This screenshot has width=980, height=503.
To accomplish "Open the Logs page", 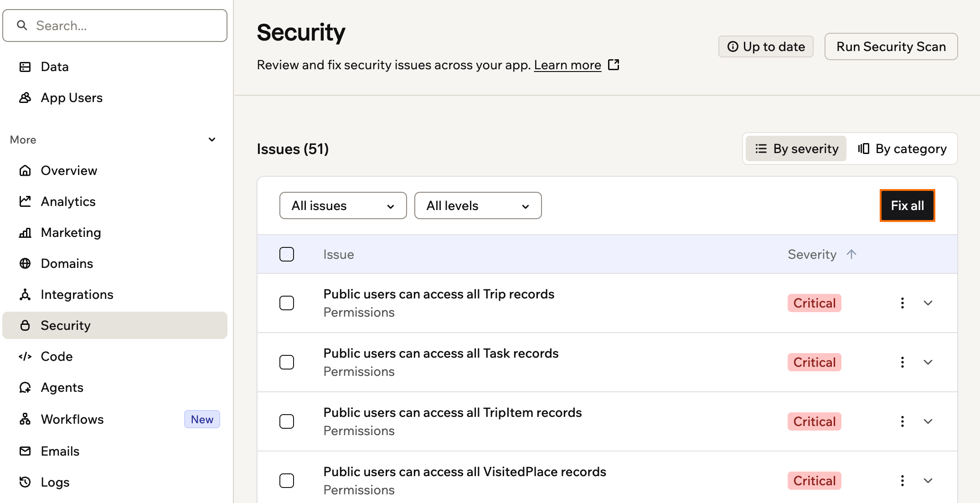I will pyautogui.click(x=114, y=482).
